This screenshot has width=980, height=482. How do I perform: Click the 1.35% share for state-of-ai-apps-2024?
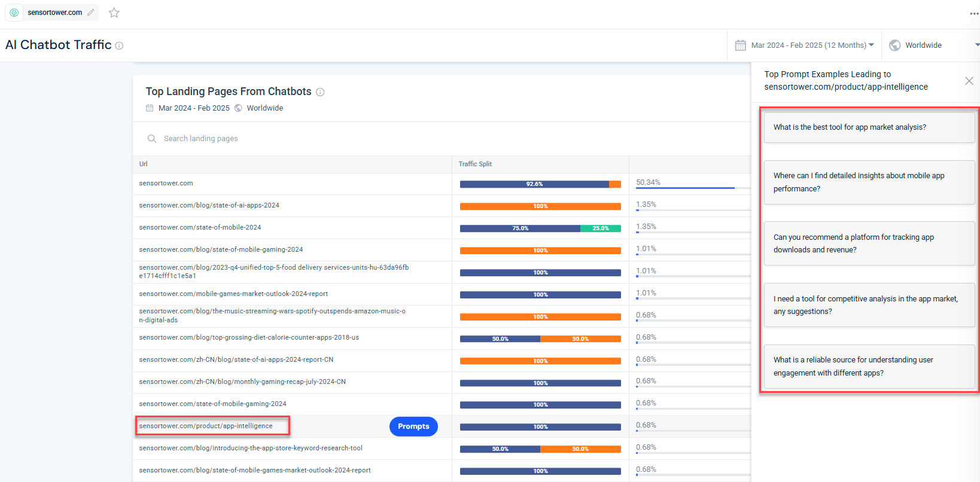(646, 205)
